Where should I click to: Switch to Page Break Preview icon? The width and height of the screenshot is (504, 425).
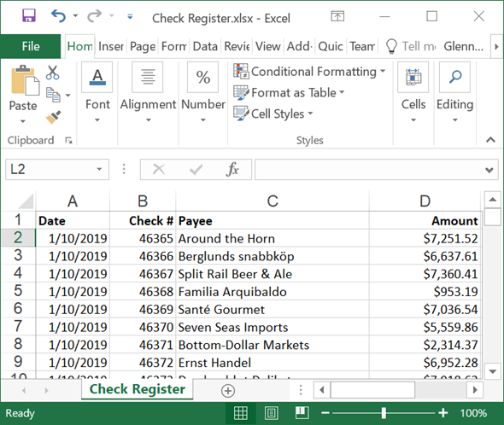tap(302, 413)
